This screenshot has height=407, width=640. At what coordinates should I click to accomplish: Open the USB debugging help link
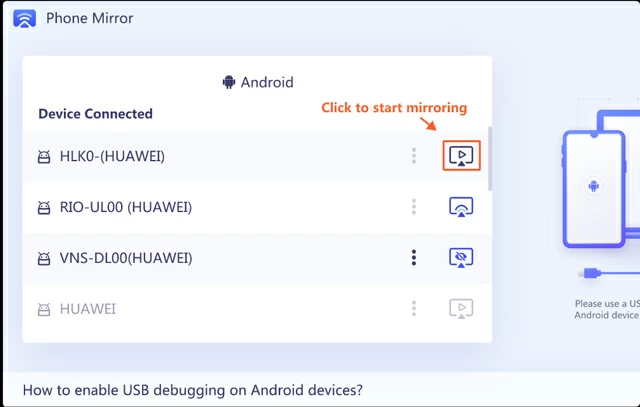pos(192,390)
